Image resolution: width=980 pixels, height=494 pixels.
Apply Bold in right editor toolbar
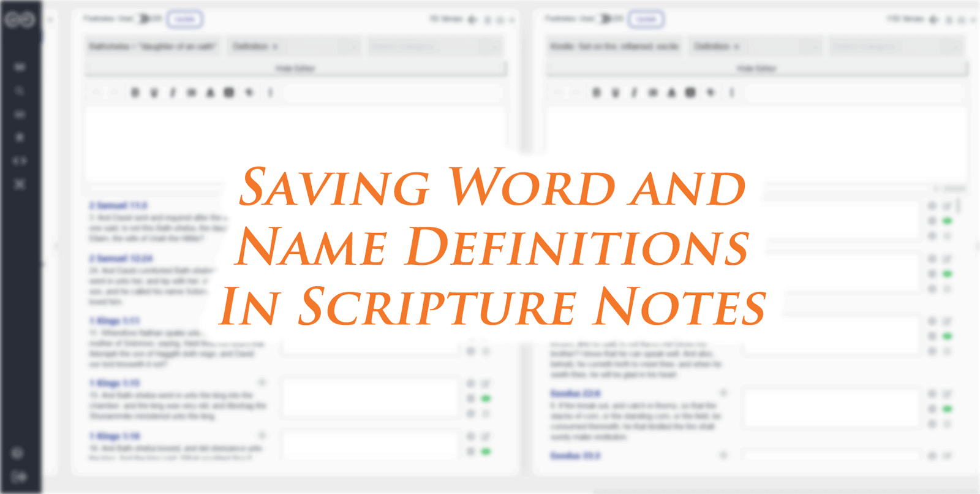[x=597, y=93]
